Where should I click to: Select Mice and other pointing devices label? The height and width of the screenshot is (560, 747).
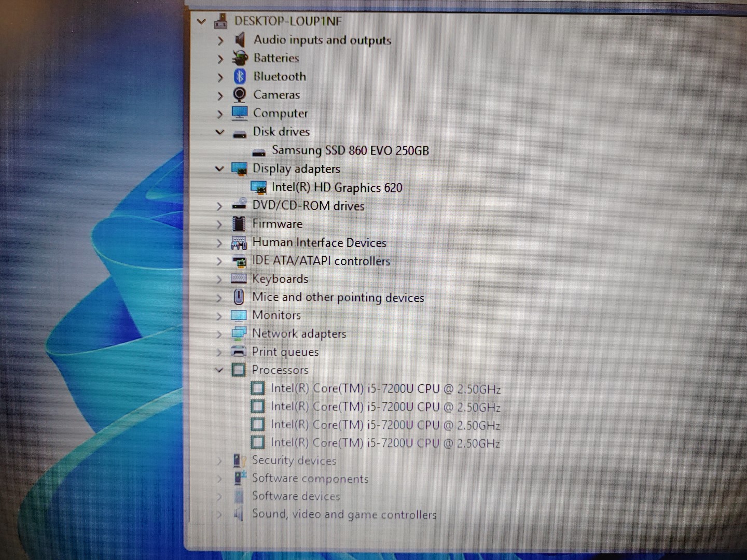[x=338, y=297]
